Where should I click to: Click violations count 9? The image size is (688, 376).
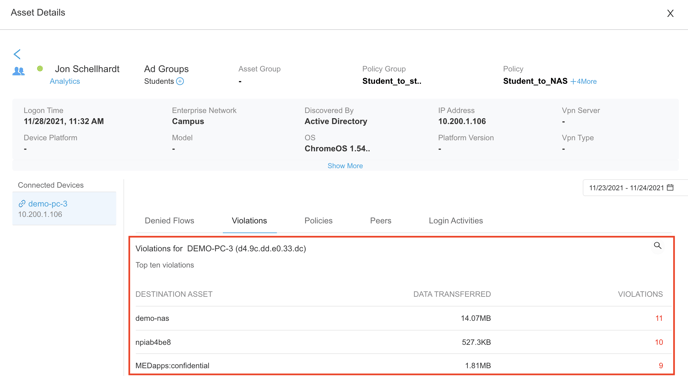click(x=660, y=365)
